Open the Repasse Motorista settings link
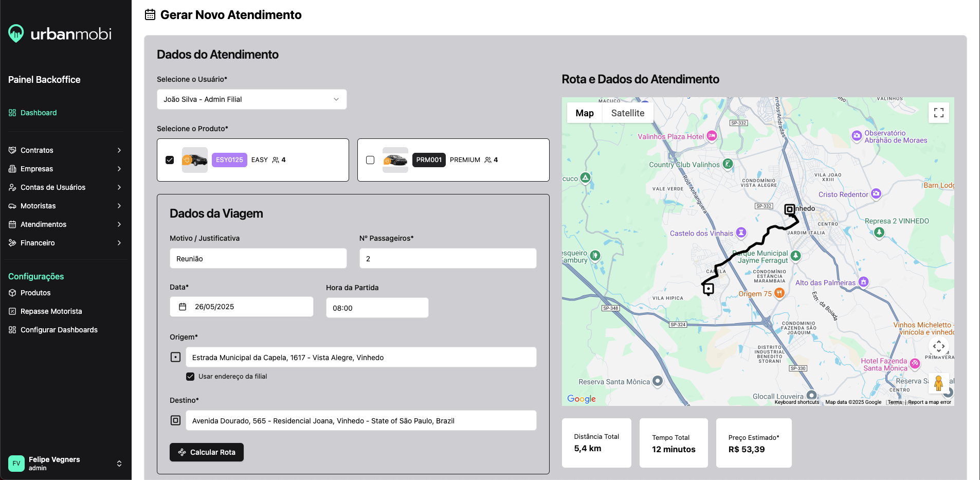980x480 pixels. 51,311
